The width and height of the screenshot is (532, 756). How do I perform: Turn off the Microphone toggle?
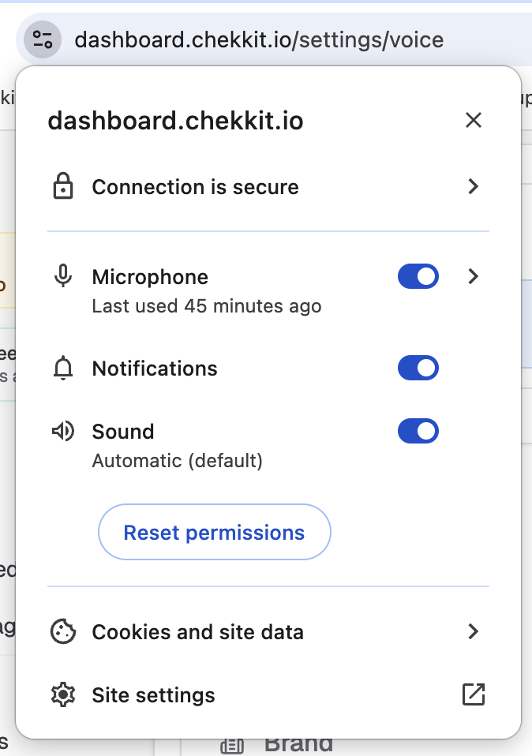(418, 276)
